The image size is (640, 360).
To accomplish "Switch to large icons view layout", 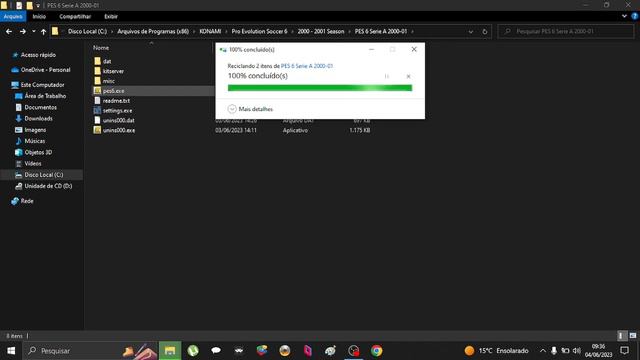I will click(633, 336).
